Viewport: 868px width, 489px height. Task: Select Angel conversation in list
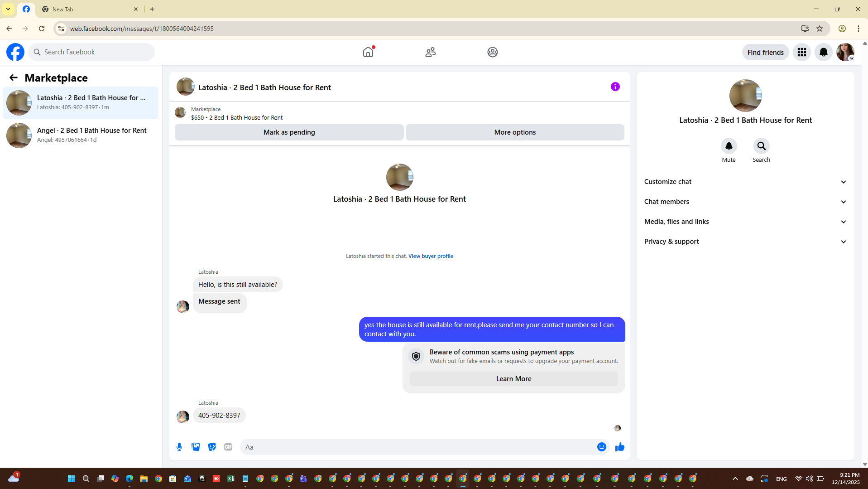81,135
